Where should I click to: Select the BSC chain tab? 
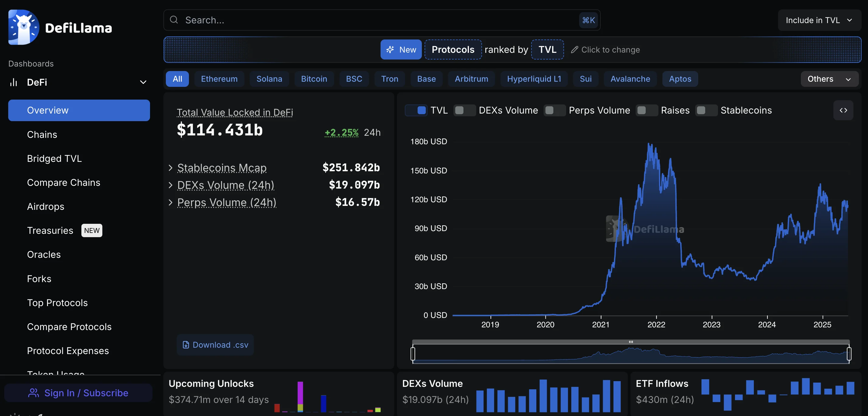tap(354, 79)
